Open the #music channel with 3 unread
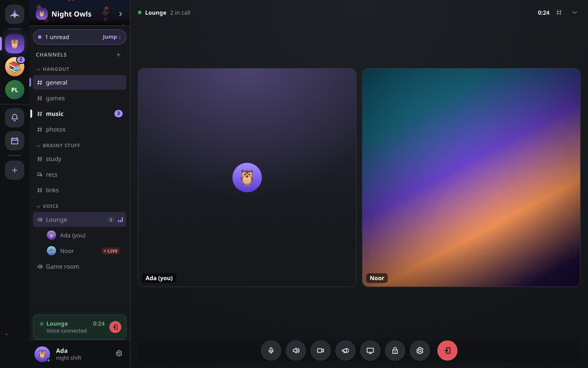 coord(80,114)
